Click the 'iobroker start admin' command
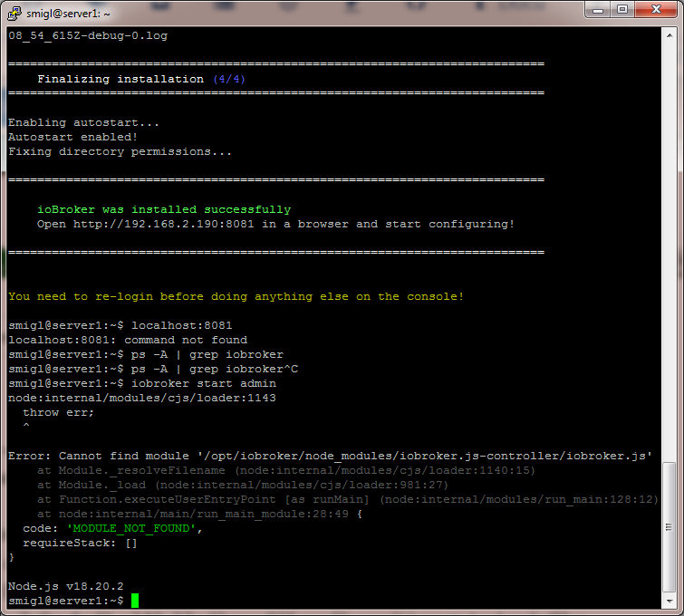The width and height of the screenshot is (684, 616). pyautogui.click(x=204, y=383)
